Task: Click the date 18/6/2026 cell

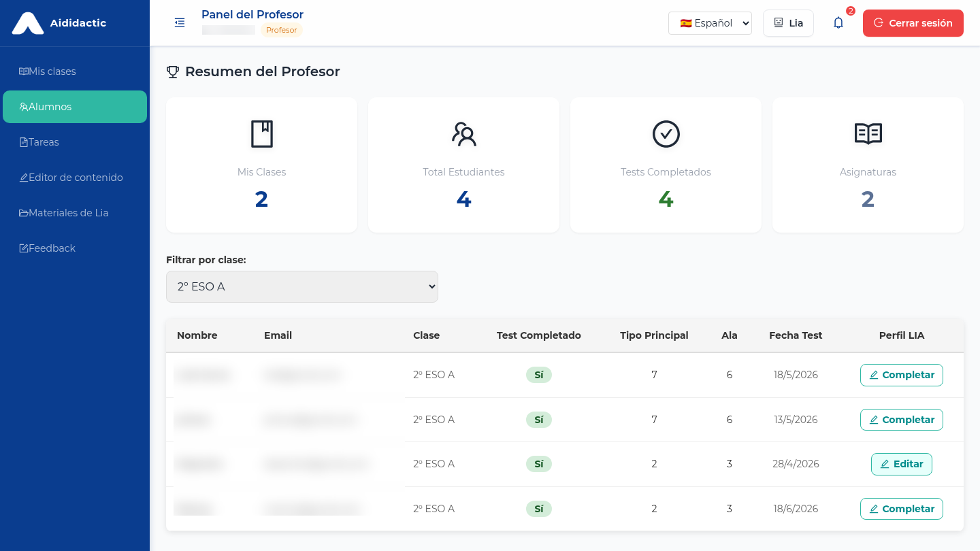Action: tap(796, 509)
